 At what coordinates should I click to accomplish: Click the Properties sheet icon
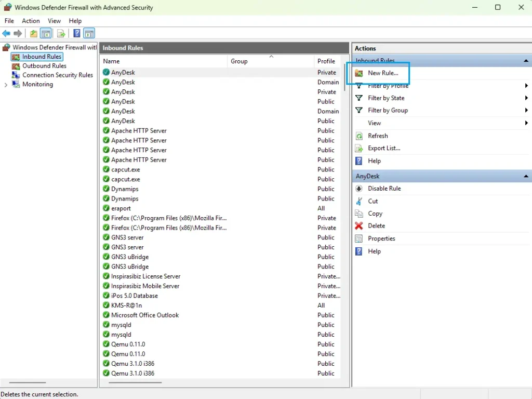(x=359, y=238)
